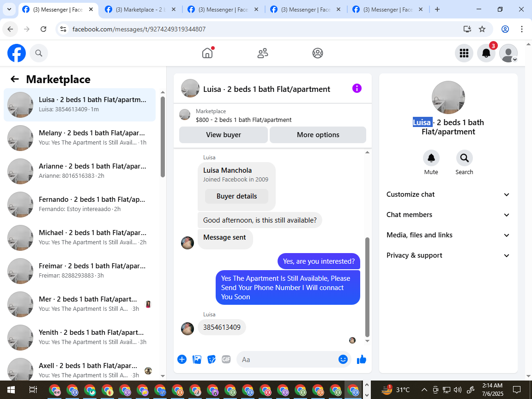Open notifications bell with 3 badge
Image resolution: width=532 pixels, height=399 pixels.
pos(486,53)
